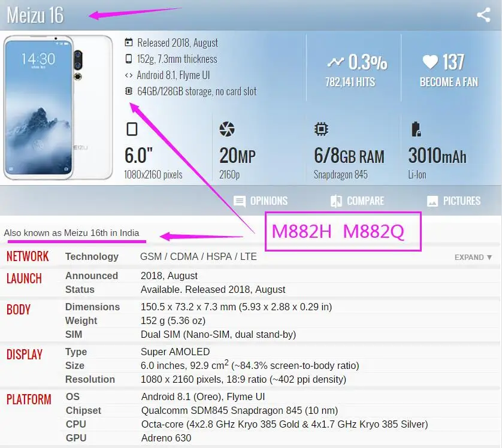Click the GPU label
This screenshot has width=502, height=448.
pos(76,438)
